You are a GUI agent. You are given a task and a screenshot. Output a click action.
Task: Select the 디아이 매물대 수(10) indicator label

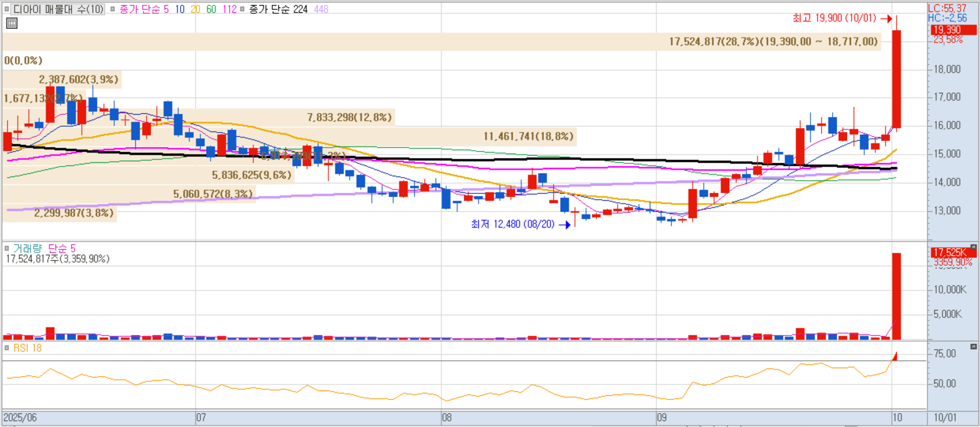pos(58,9)
